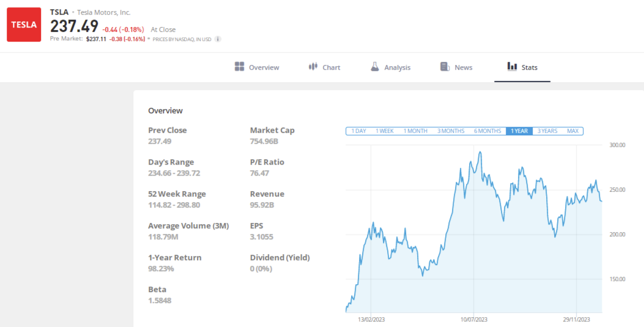Select the 1 YEAR chart range
The image size is (644, 327).
pyautogui.click(x=519, y=131)
